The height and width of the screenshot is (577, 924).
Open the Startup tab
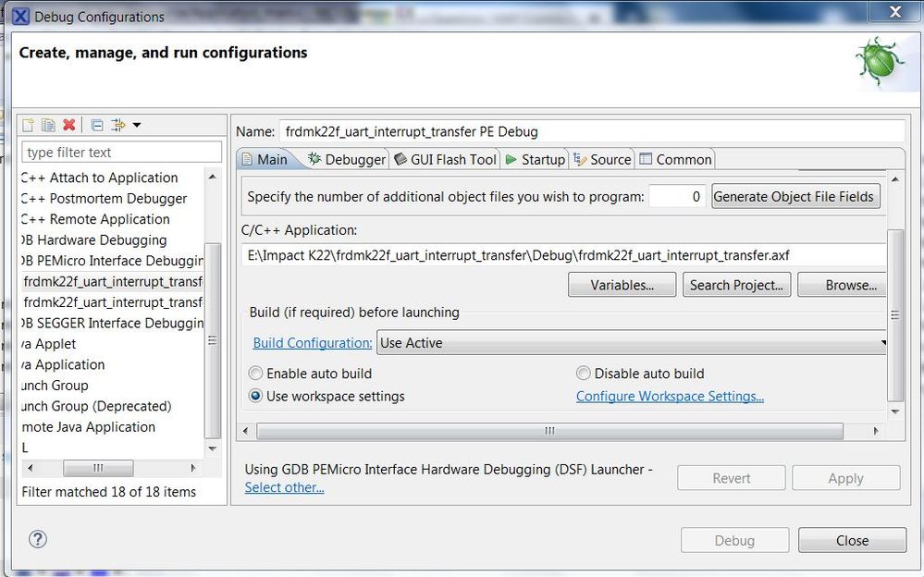535,159
